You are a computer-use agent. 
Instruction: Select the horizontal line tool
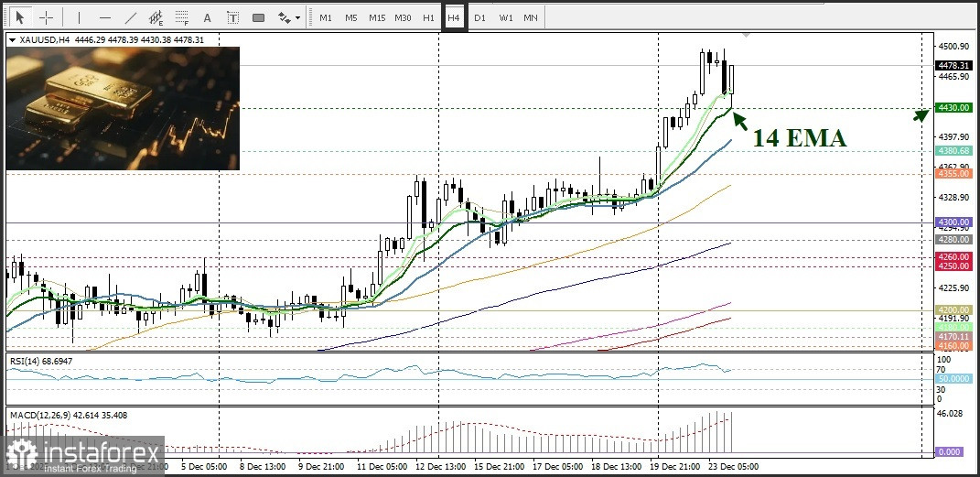(x=104, y=17)
